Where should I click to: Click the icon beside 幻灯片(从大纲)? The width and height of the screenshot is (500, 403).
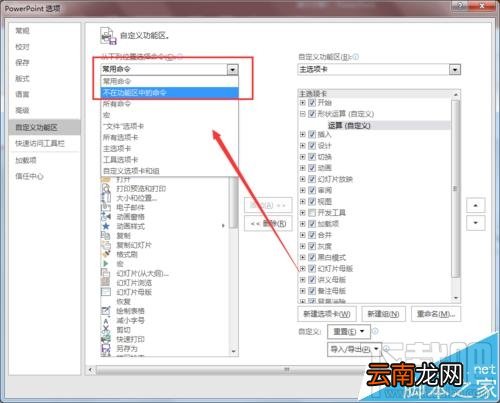coord(106,273)
